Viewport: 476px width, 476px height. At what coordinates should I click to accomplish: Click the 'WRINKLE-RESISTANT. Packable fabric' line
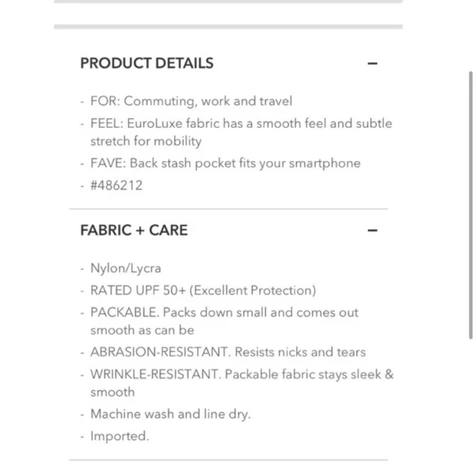[241, 374]
